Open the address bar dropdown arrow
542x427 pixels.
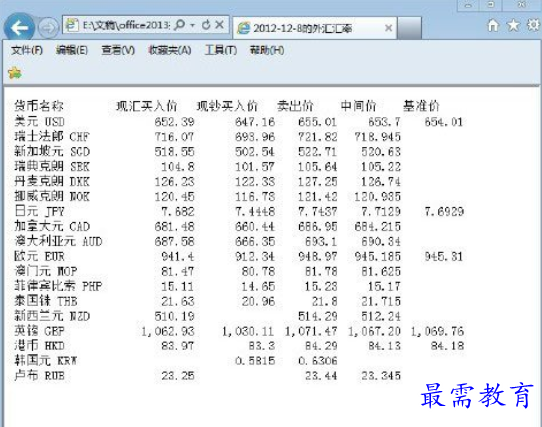[193, 25]
